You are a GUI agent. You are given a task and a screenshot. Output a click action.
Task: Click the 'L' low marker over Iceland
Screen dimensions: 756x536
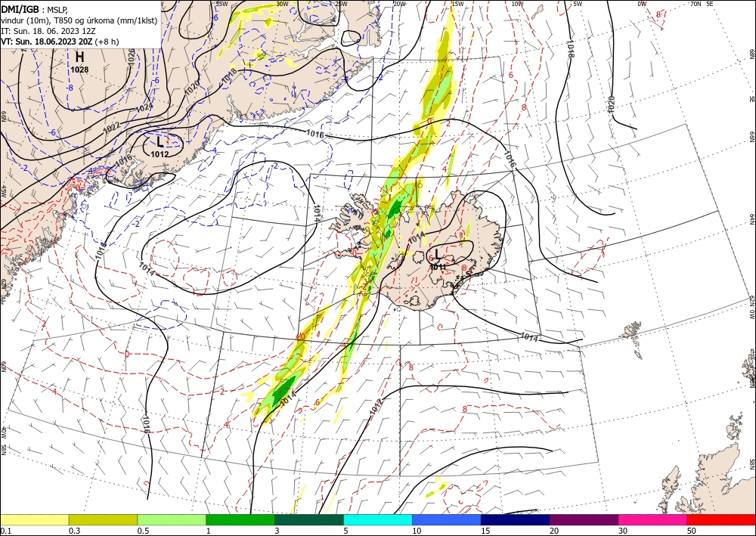click(x=437, y=254)
